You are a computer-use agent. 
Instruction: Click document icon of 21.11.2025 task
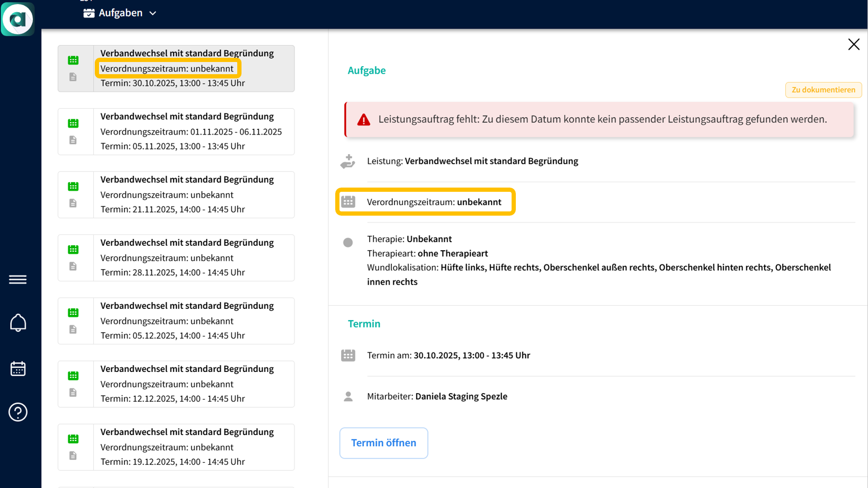(x=73, y=203)
